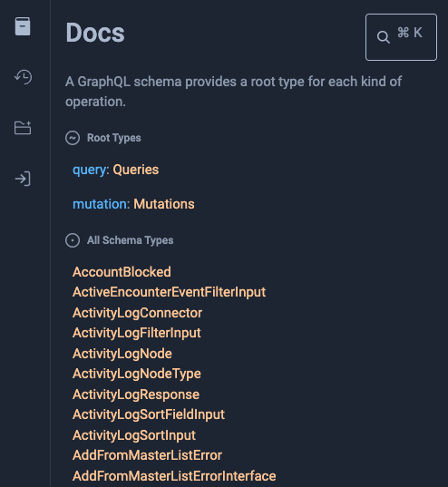Open the Queries root type
The width and height of the screenshot is (448, 487).
pos(136,170)
